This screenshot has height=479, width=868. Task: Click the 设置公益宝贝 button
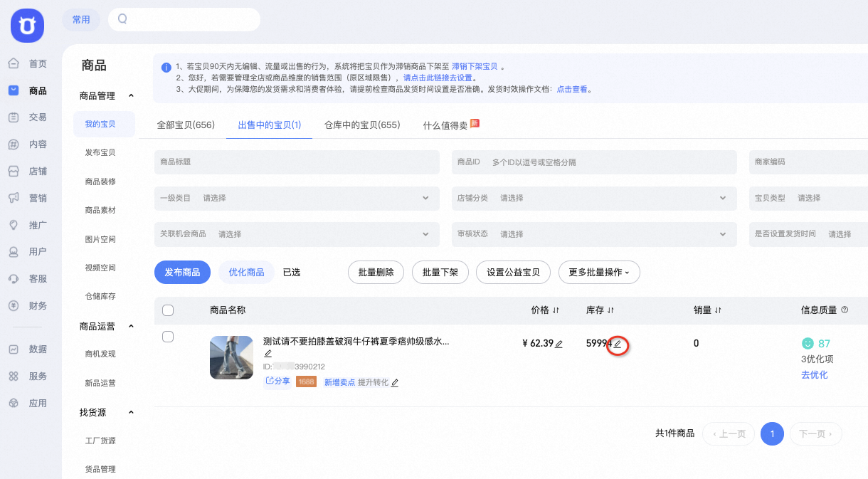513,272
